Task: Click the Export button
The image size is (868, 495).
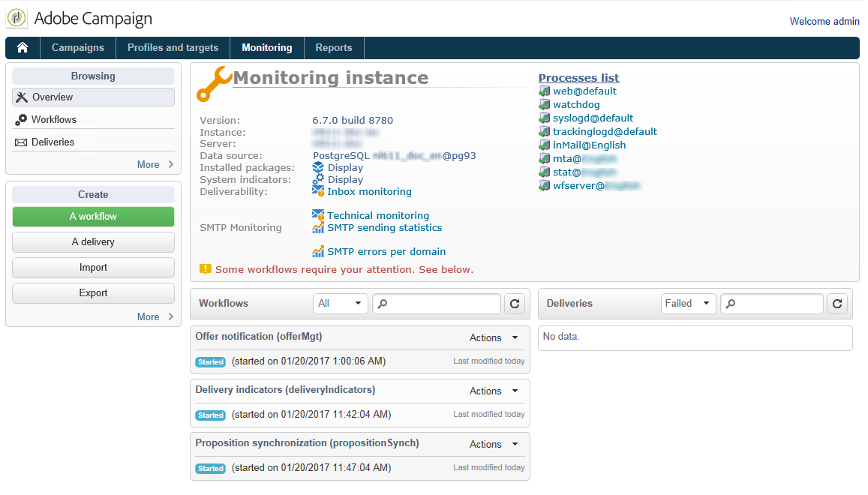Action: pyautogui.click(x=93, y=293)
